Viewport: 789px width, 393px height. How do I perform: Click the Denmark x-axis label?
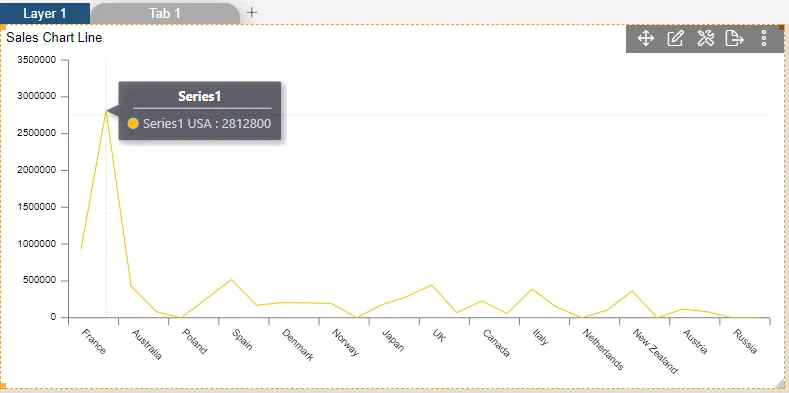[x=298, y=345]
